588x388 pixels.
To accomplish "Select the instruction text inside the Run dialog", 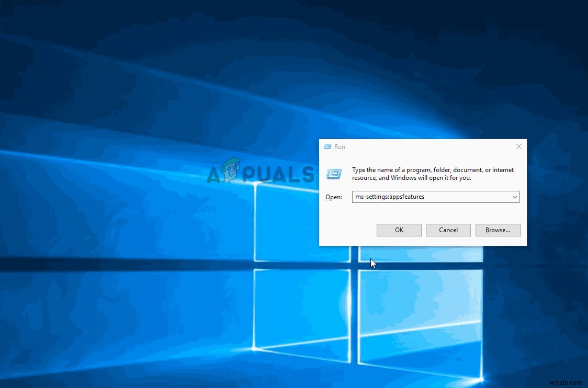I will pos(432,174).
